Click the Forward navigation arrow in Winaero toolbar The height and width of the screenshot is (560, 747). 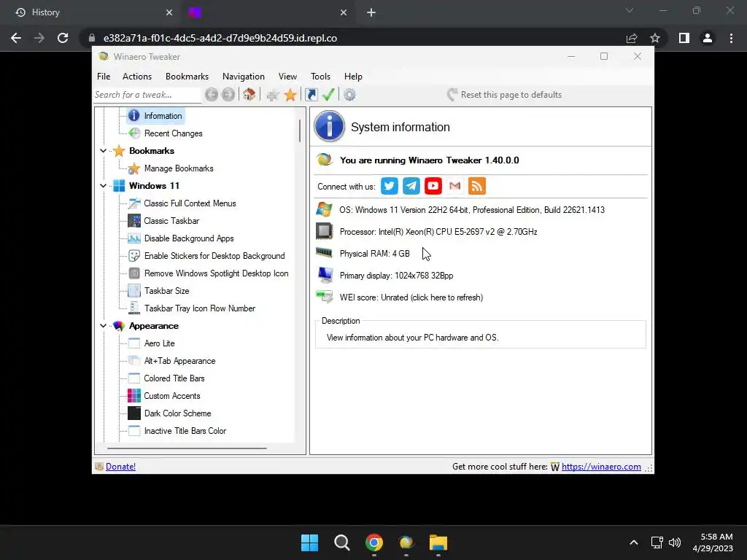[228, 95]
